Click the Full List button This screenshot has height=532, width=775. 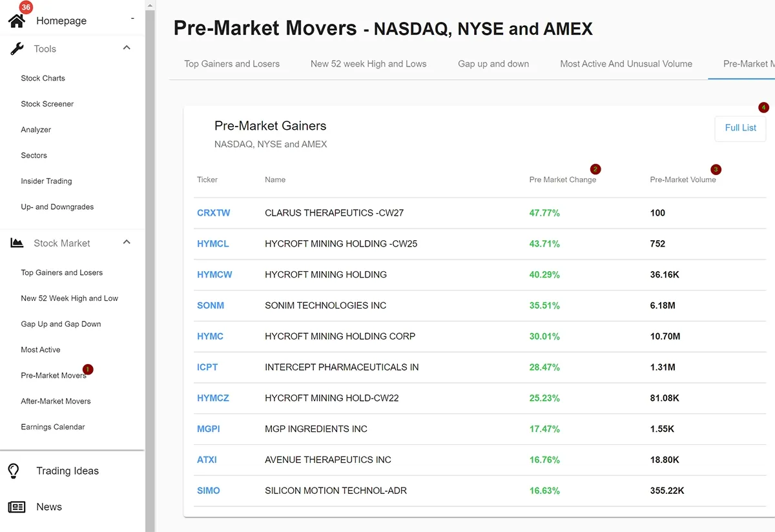pyautogui.click(x=740, y=128)
